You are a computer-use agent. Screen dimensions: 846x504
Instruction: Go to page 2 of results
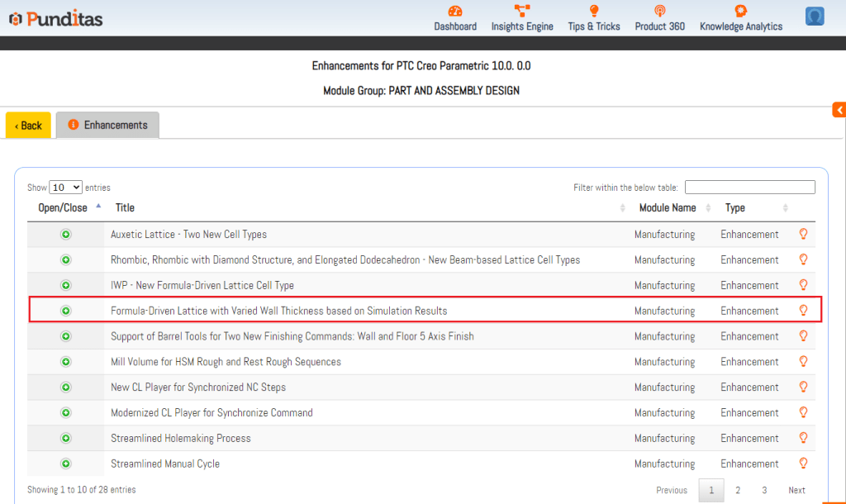click(738, 490)
